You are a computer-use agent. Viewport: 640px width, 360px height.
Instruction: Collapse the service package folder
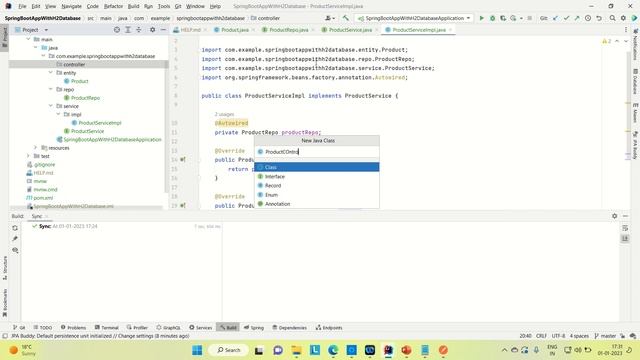pos(51,106)
